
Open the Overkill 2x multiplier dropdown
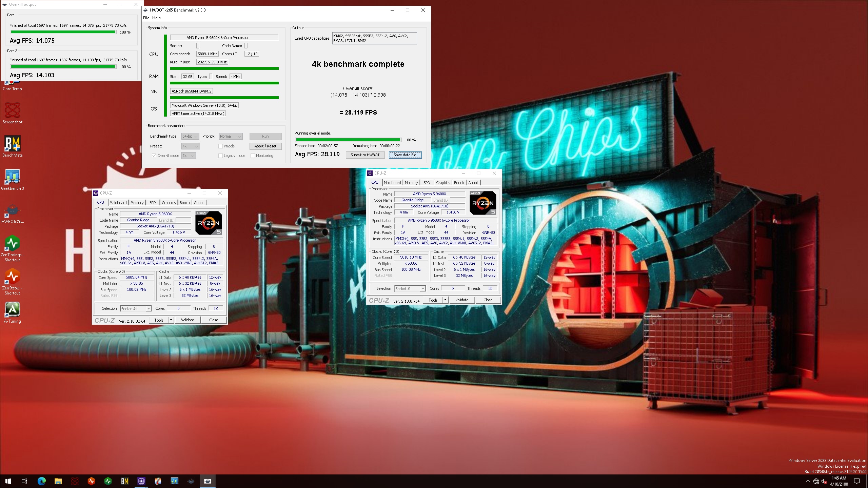189,156
